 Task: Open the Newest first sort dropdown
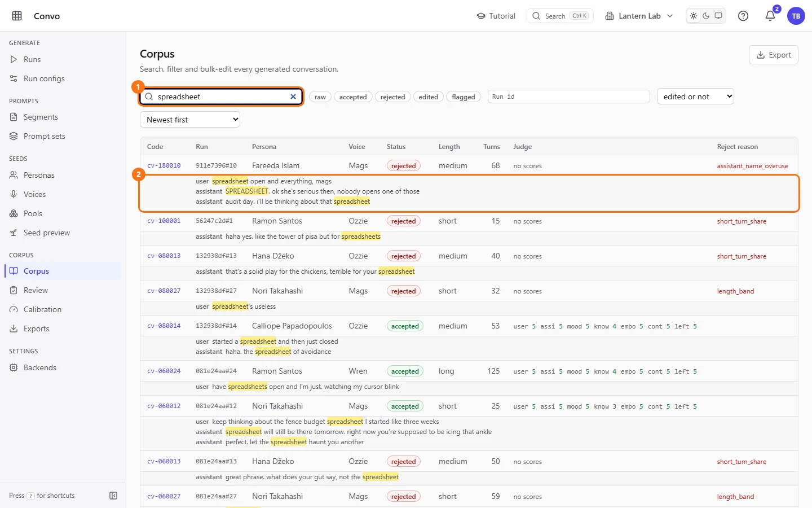coord(190,120)
